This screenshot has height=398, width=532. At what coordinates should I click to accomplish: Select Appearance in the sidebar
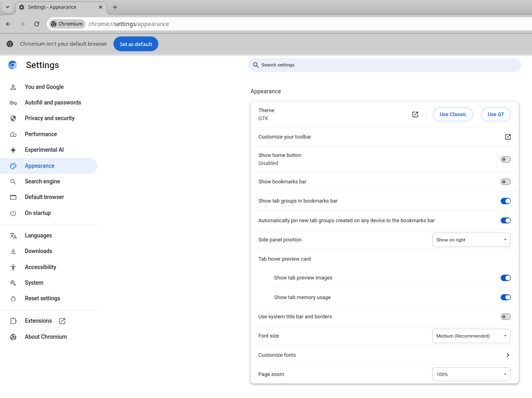pos(49,166)
